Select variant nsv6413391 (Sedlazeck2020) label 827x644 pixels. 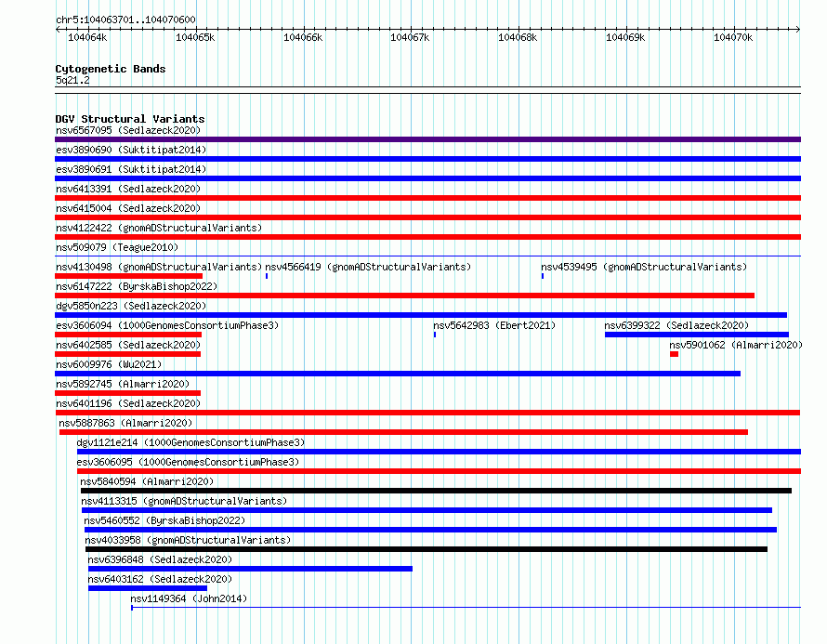coord(128,189)
